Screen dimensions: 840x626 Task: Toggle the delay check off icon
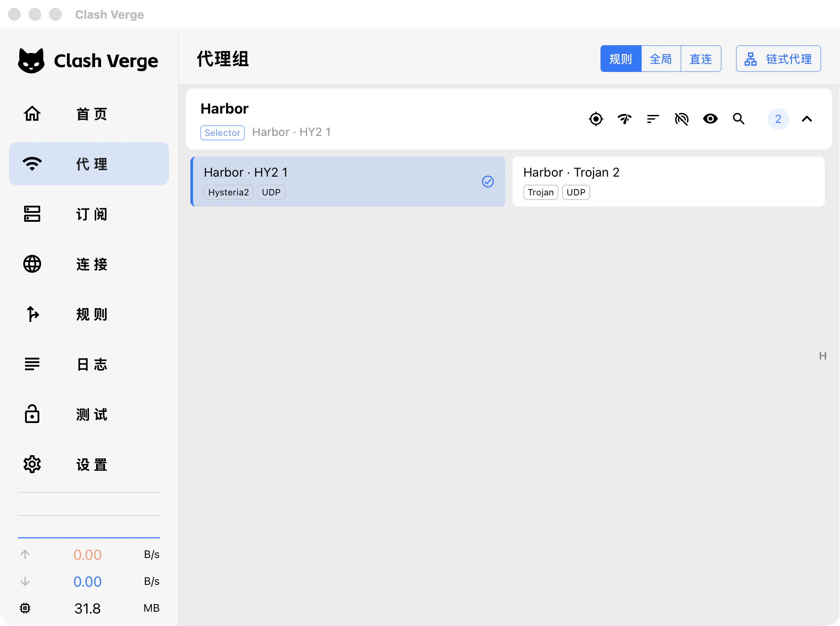coord(682,119)
